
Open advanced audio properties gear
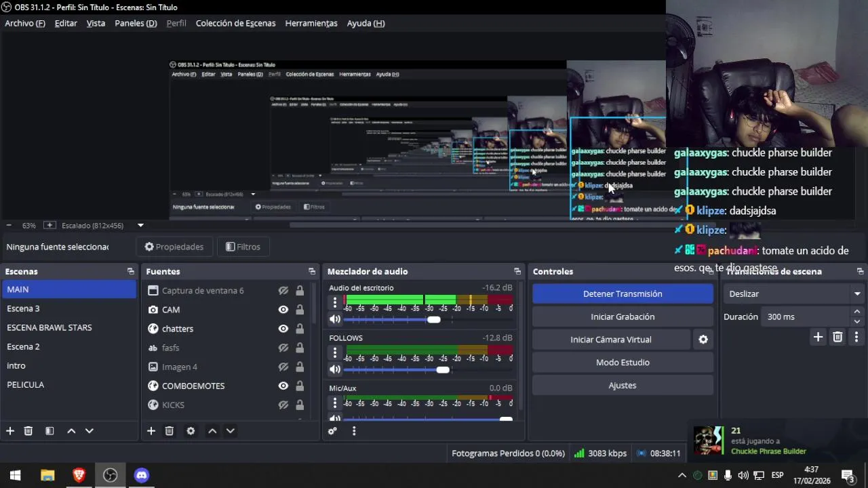pyautogui.click(x=332, y=431)
